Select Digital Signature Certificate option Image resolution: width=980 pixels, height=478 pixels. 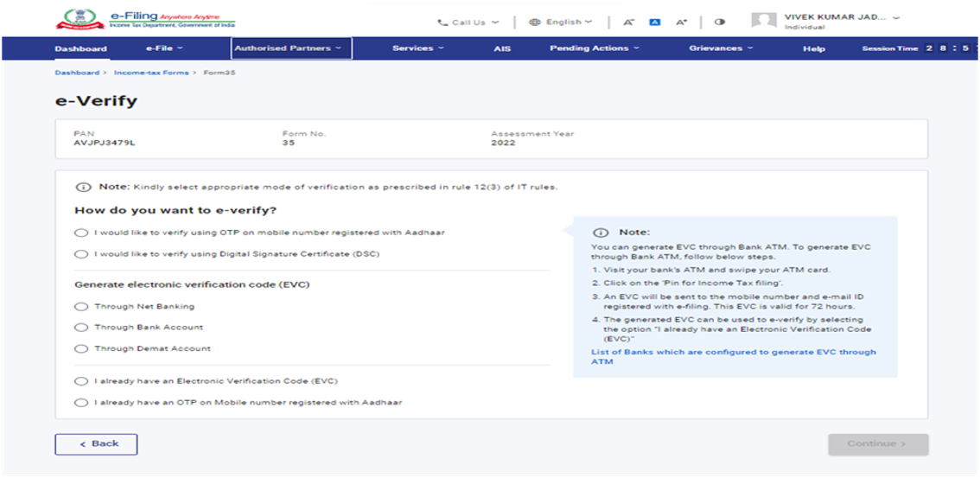(x=81, y=254)
